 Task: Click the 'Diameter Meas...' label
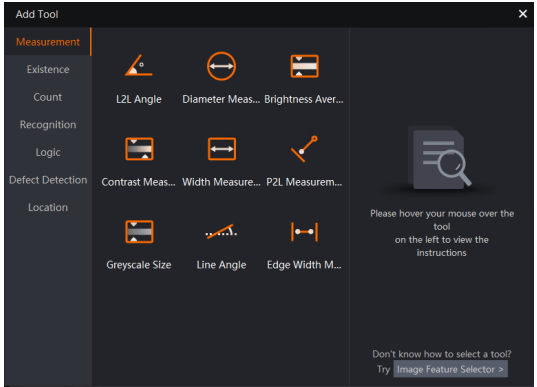(221, 99)
